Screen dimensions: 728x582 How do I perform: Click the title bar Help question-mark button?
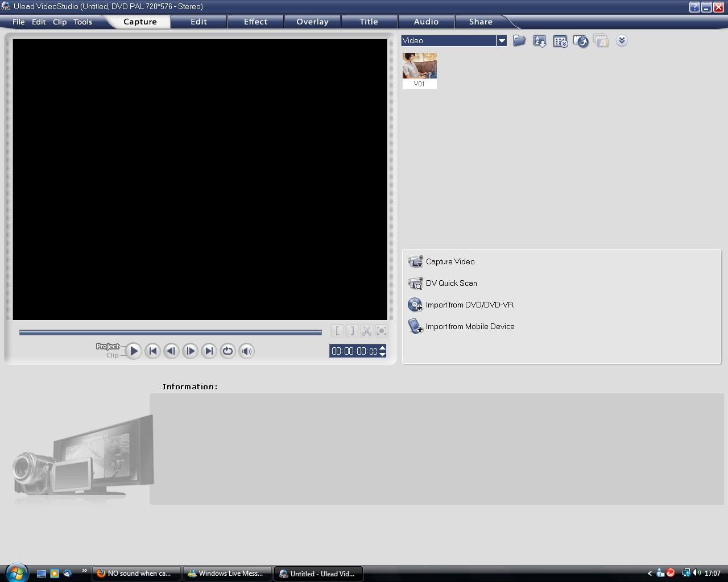(x=694, y=7)
